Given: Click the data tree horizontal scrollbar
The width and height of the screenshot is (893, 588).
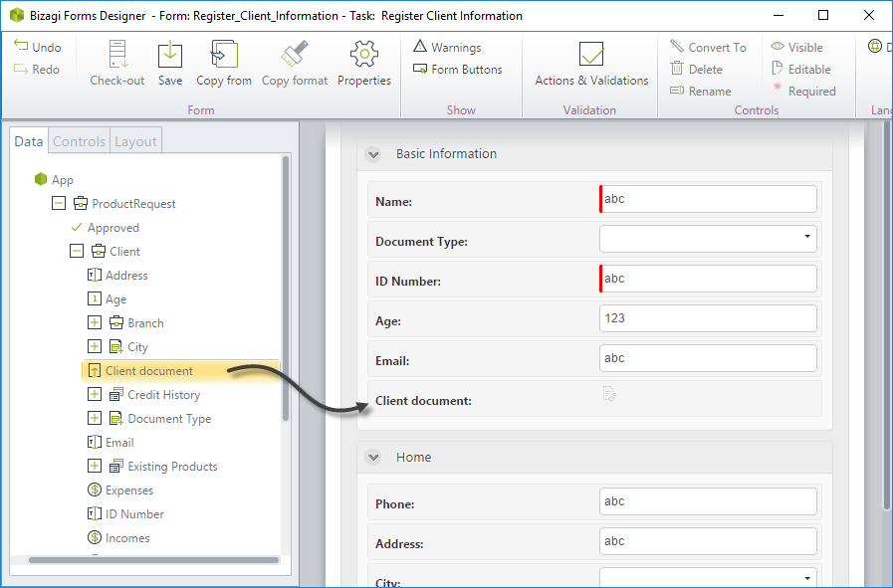Looking at the screenshot, I should tap(153, 560).
